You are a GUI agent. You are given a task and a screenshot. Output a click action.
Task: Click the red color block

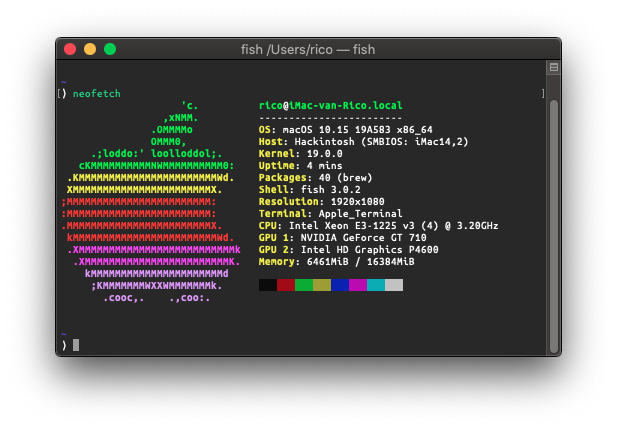286,285
